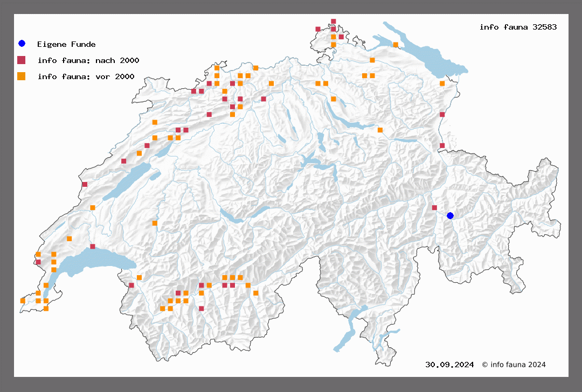Click the westernmost orange marker on the map
This screenshot has height=392, width=582.
23,300
